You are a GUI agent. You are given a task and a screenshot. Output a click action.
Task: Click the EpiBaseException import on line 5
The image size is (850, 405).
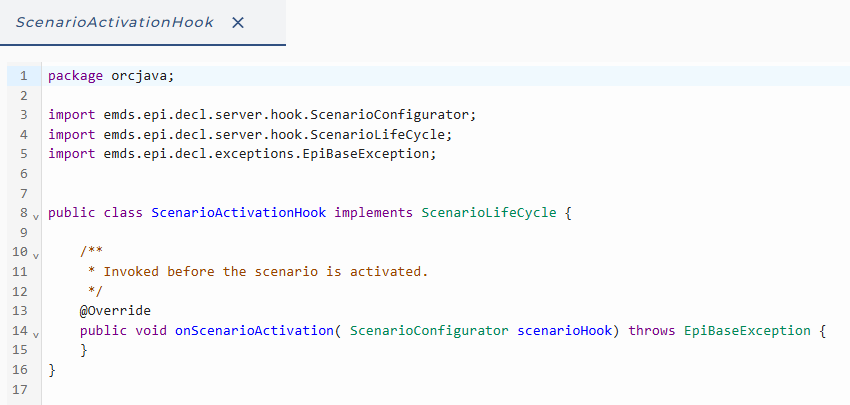click(x=242, y=154)
